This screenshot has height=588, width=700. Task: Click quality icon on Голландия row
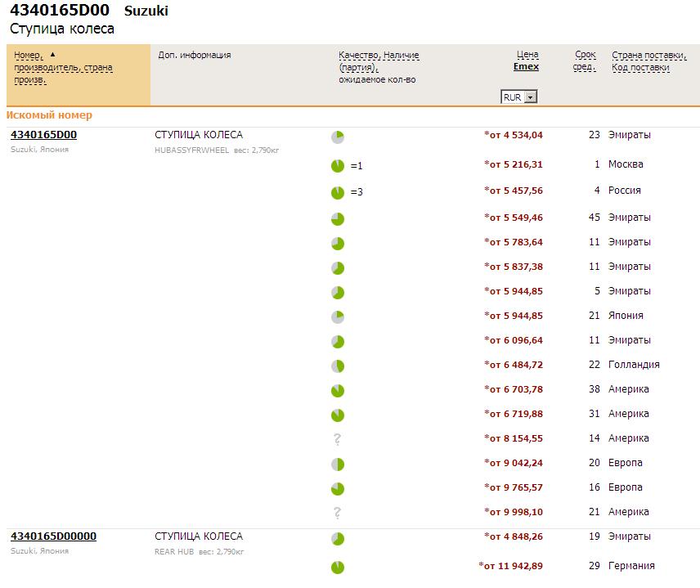click(x=338, y=366)
